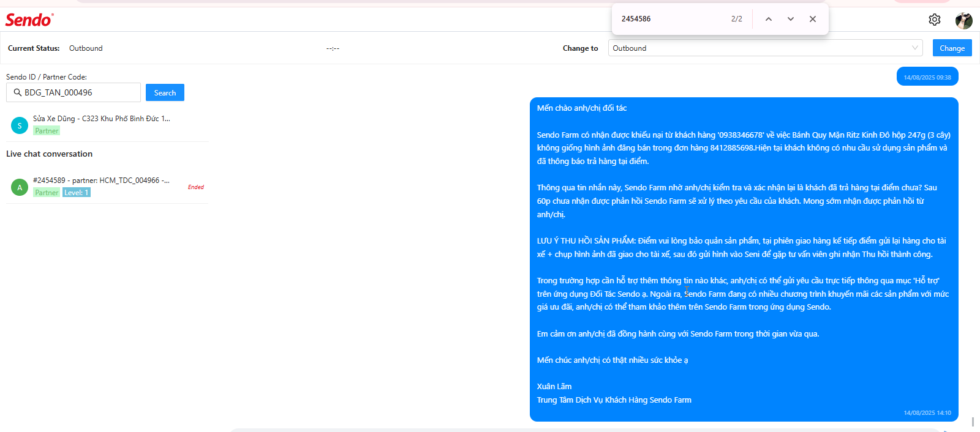Focus the Partner Code search field
This screenshot has width=980, height=432.
click(x=73, y=92)
